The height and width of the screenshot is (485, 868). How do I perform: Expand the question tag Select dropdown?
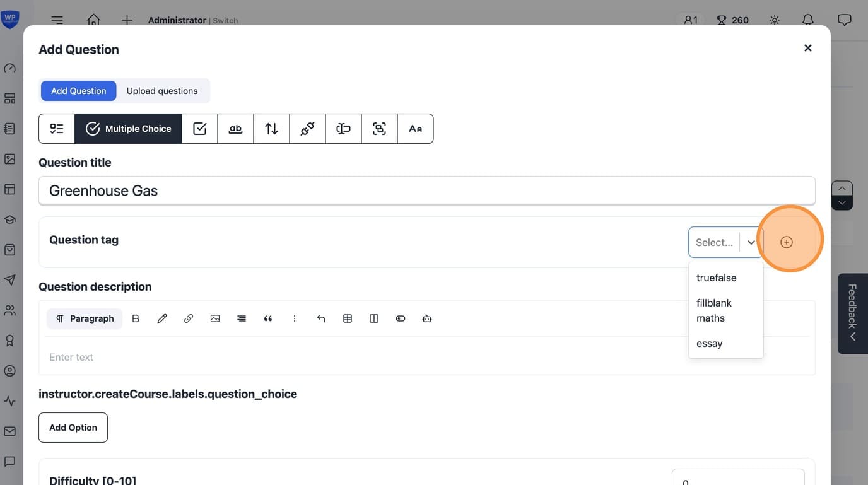click(725, 242)
